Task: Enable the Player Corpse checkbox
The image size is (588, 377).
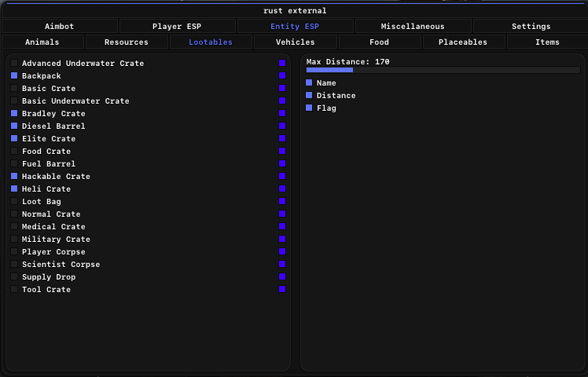Action: pos(14,251)
